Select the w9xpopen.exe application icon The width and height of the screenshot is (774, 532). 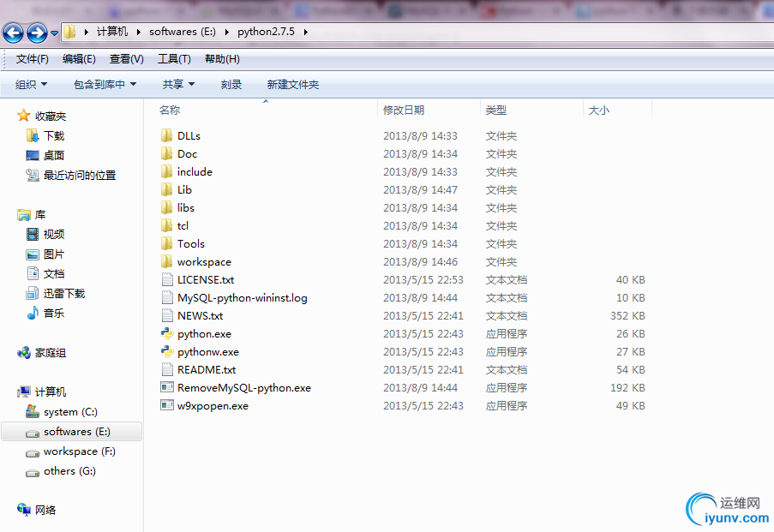(167, 406)
